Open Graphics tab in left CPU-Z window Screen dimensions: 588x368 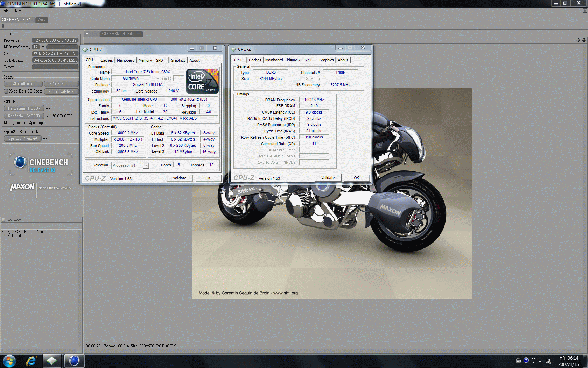click(x=178, y=60)
